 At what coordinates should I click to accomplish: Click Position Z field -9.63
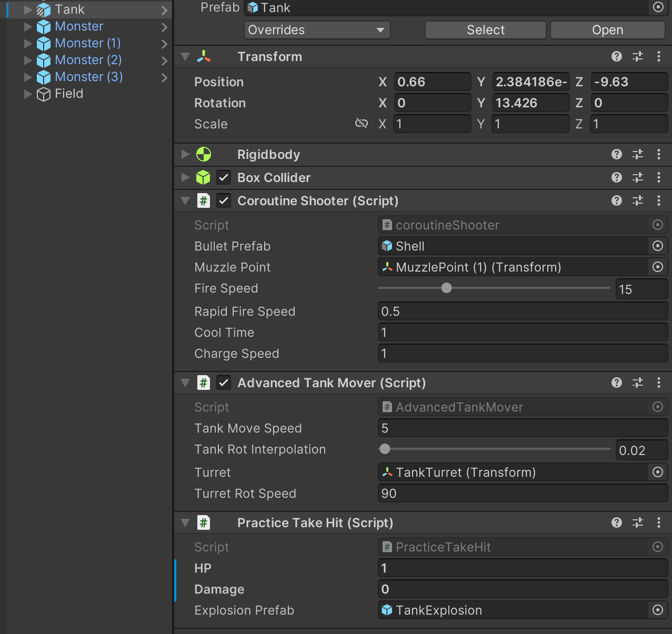tap(629, 82)
